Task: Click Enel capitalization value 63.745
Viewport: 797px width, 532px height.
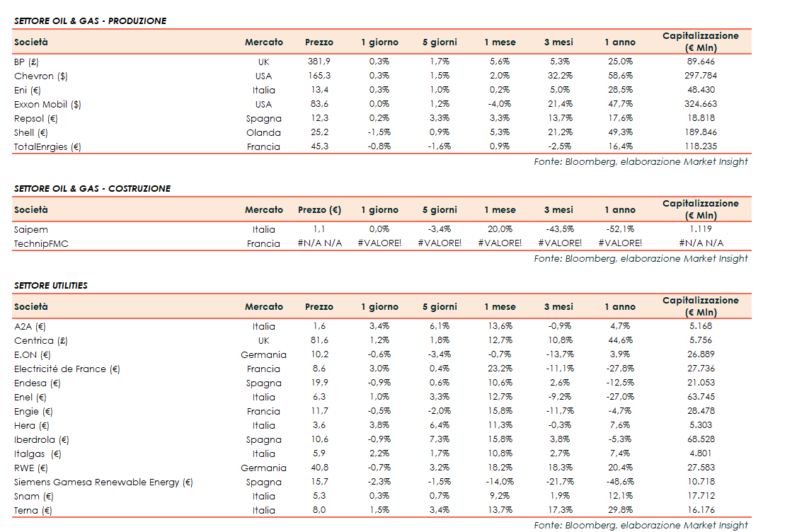Action: click(x=700, y=398)
